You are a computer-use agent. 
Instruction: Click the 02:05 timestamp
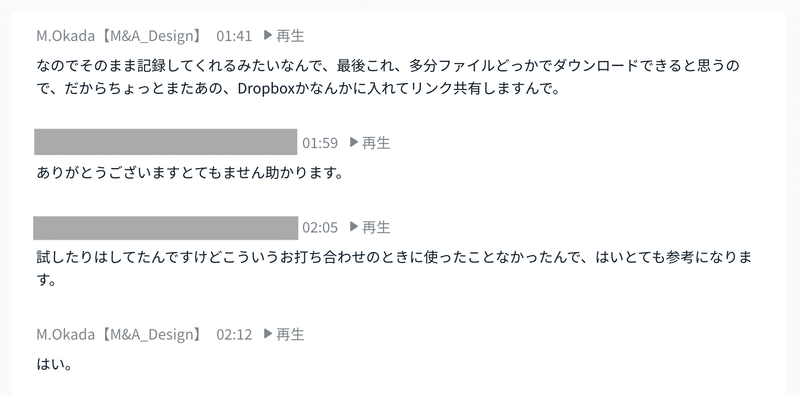pyautogui.click(x=320, y=227)
